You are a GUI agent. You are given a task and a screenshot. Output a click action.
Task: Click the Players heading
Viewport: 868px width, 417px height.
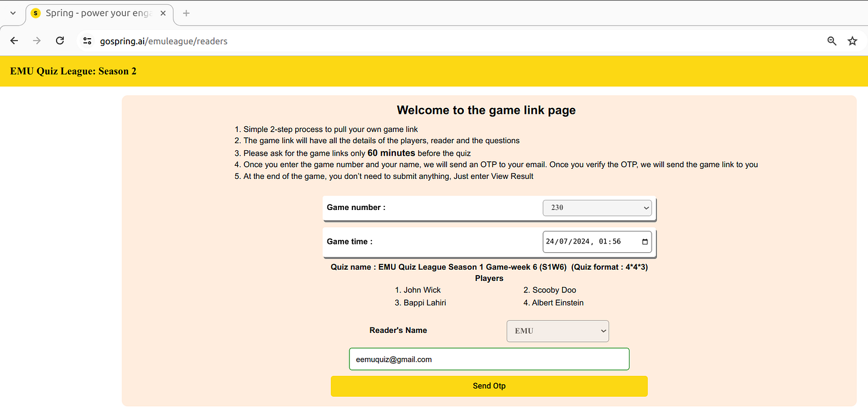coord(489,278)
